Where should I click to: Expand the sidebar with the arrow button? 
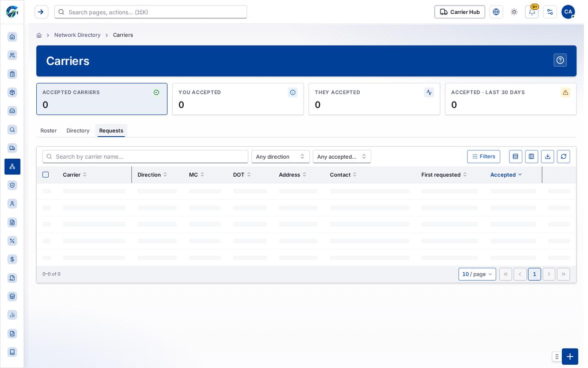point(41,12)
